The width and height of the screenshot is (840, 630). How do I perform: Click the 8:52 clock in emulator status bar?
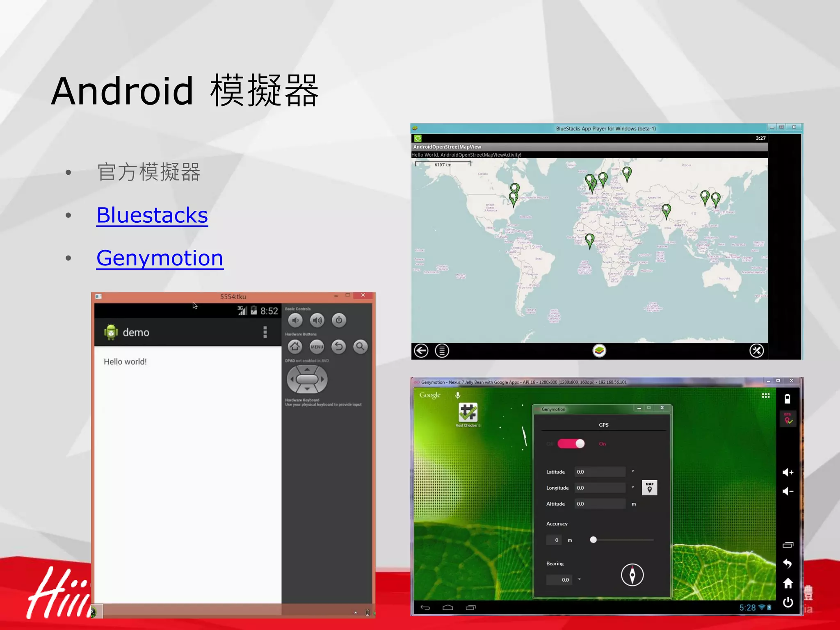(x=269, y=311)
